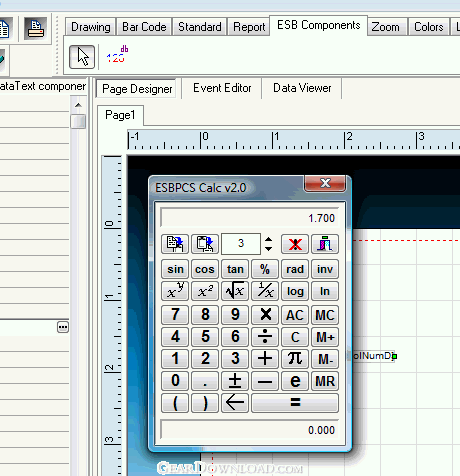This screenshot has width=460, height=476.
Task: Click the log key
Action: click(x=295, y=291)
